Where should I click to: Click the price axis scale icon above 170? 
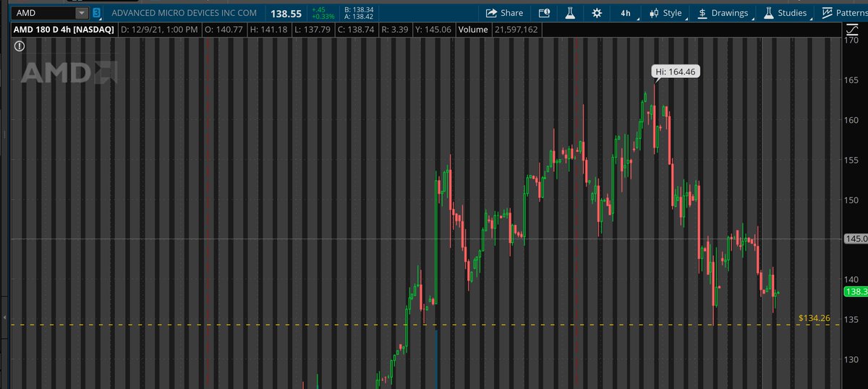coord(851,30)
